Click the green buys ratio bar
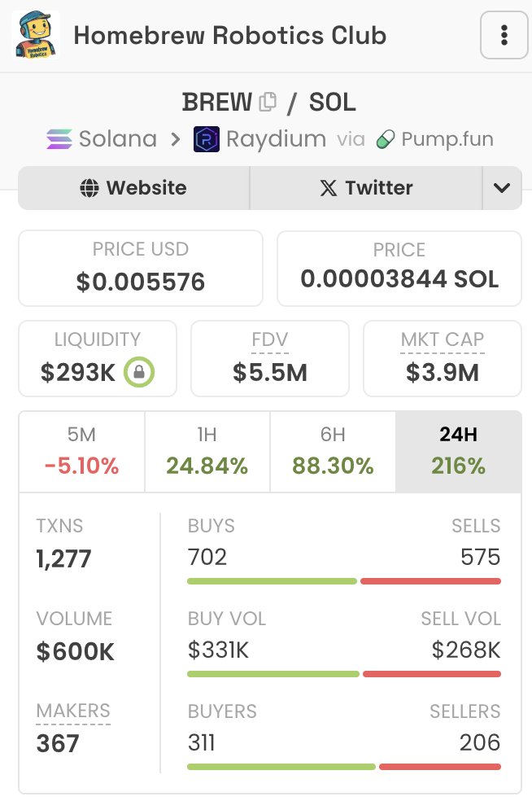Viewport: 532px width, 801px height. pos(272,581)
